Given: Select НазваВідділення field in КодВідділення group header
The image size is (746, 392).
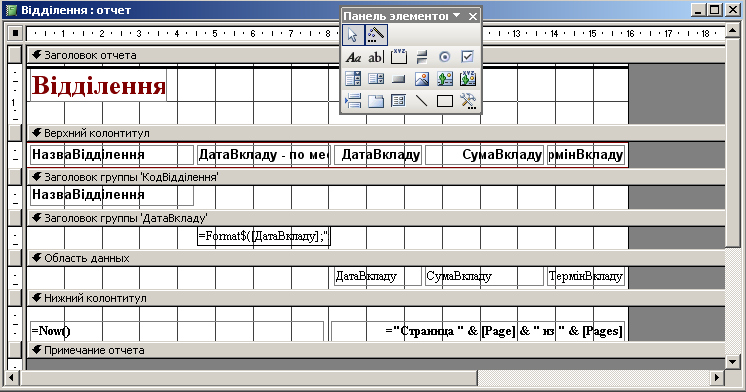Looking at the screenshot, I should [112, 195].
